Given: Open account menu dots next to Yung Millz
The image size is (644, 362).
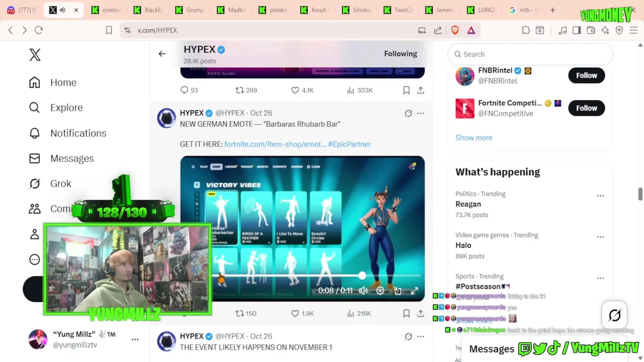Looking at the screenshot, I should point(135,339).
